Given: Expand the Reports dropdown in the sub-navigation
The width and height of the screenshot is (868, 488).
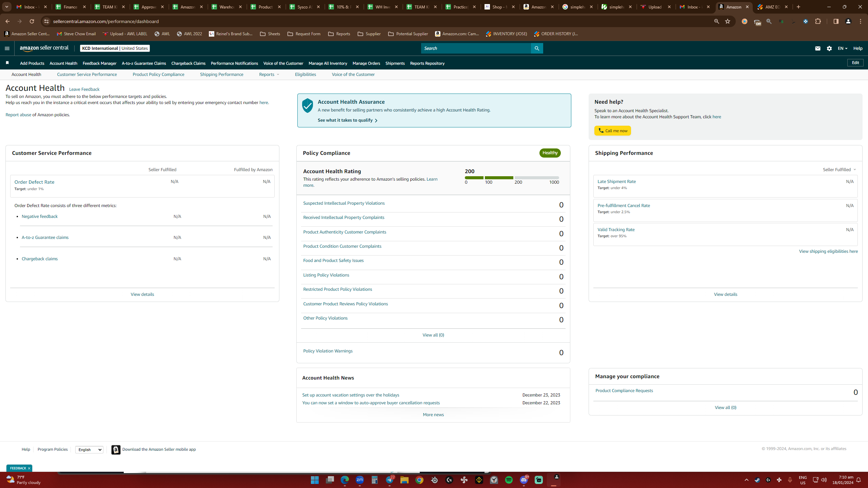Looking at the screenshot, I should 269,75.
